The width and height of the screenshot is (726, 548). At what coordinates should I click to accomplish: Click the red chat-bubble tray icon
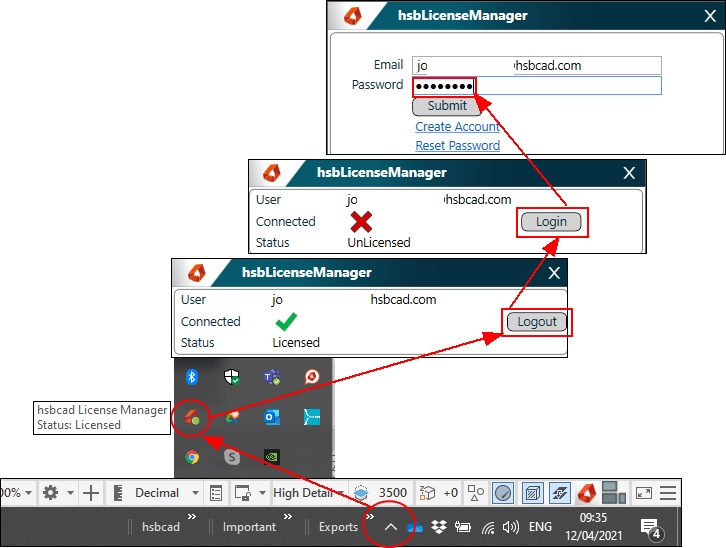tap(312, 377)
